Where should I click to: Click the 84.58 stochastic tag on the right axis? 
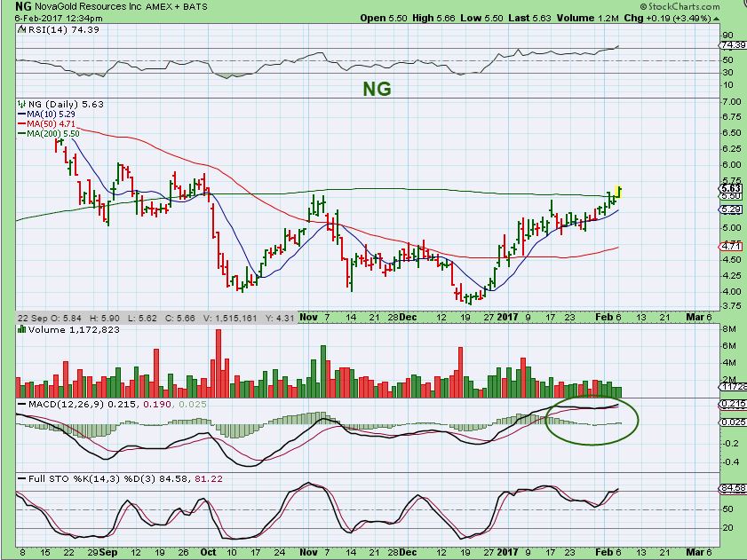coord(733,488)
